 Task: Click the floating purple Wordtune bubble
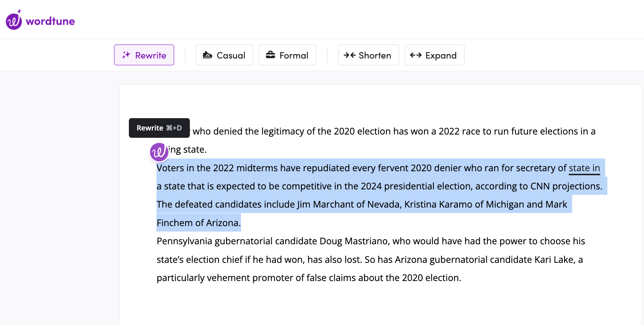point(159,152)
